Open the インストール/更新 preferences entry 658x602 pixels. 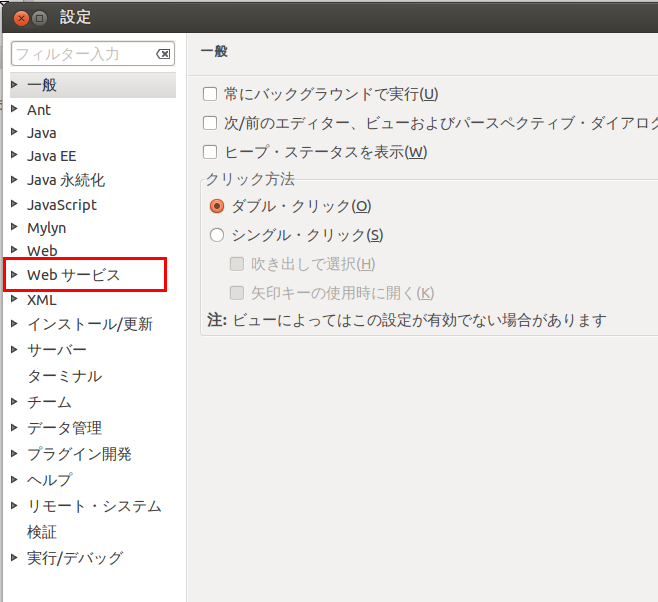click(x=90, y=324)
